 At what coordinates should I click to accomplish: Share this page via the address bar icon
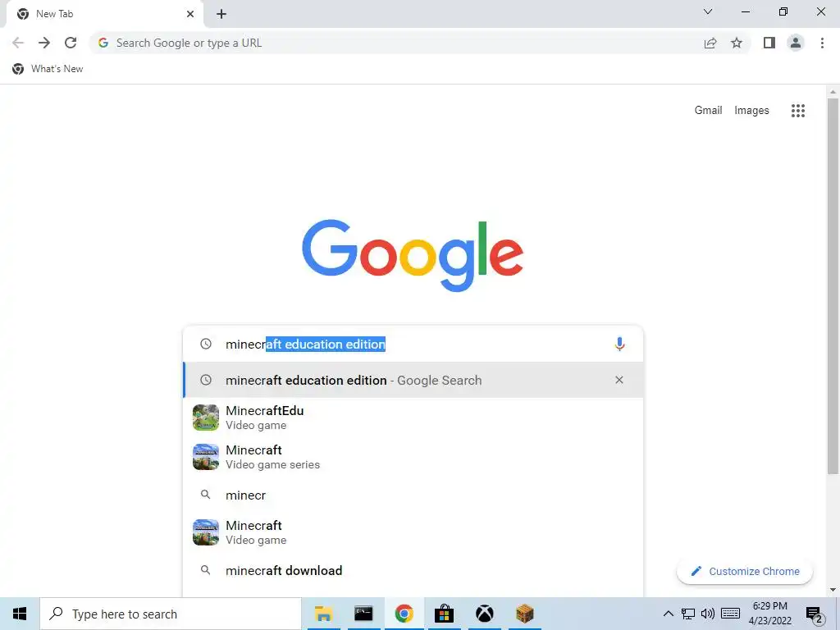pyautogui.click(x=710, y=43)
